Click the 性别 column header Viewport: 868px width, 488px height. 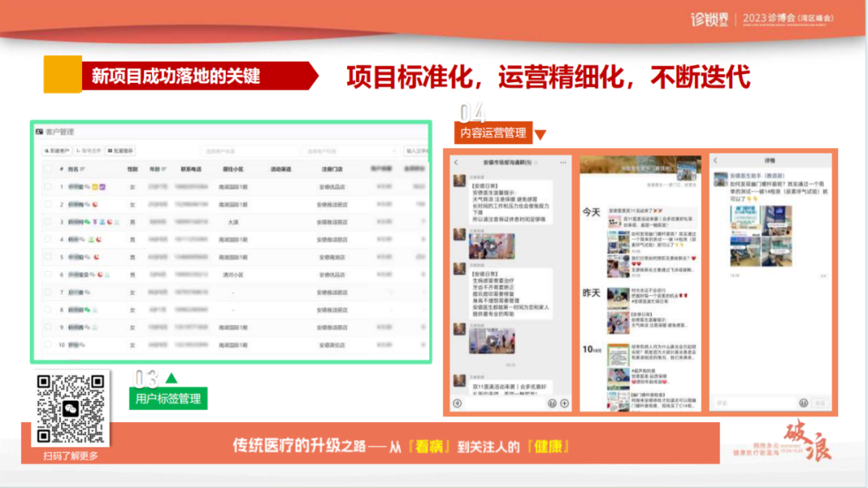tap(133, 169)
